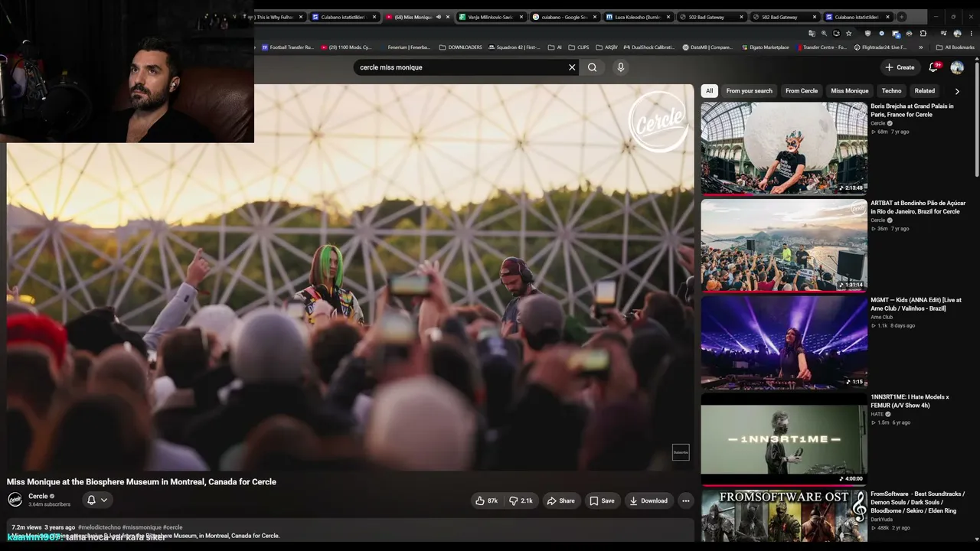
Task: Click the Create button
Action: (900, 67)
